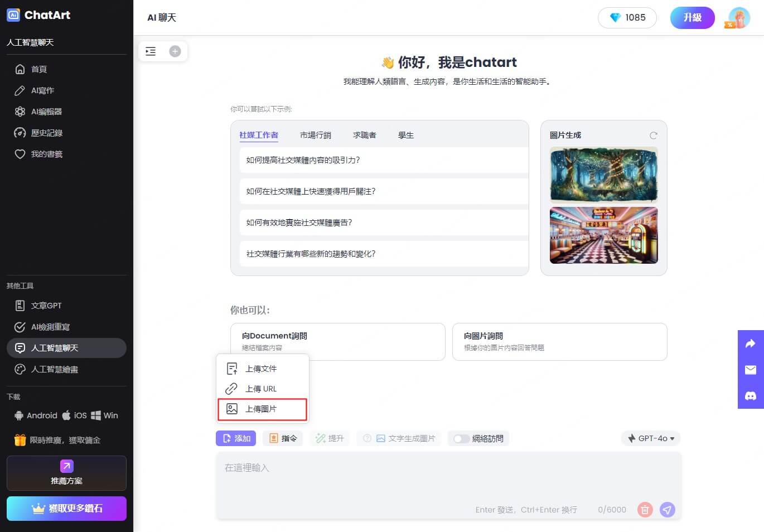
Task: Open the user avatar profile
Action: [739, 18]
